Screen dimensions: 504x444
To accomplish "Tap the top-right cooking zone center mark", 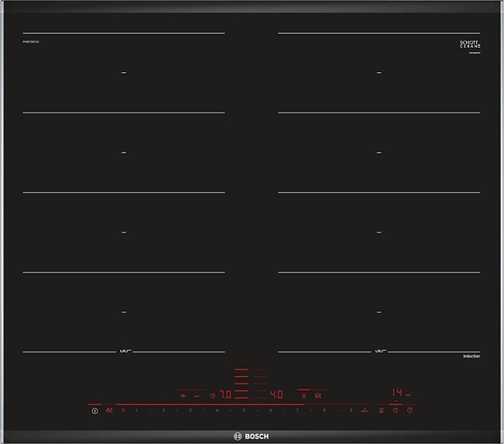I will coord(379,73).
